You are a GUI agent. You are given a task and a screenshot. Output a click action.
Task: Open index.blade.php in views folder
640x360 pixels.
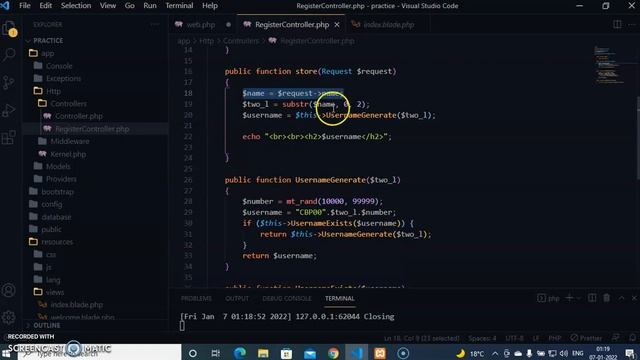pyautogui.click(x=76, y=305)
